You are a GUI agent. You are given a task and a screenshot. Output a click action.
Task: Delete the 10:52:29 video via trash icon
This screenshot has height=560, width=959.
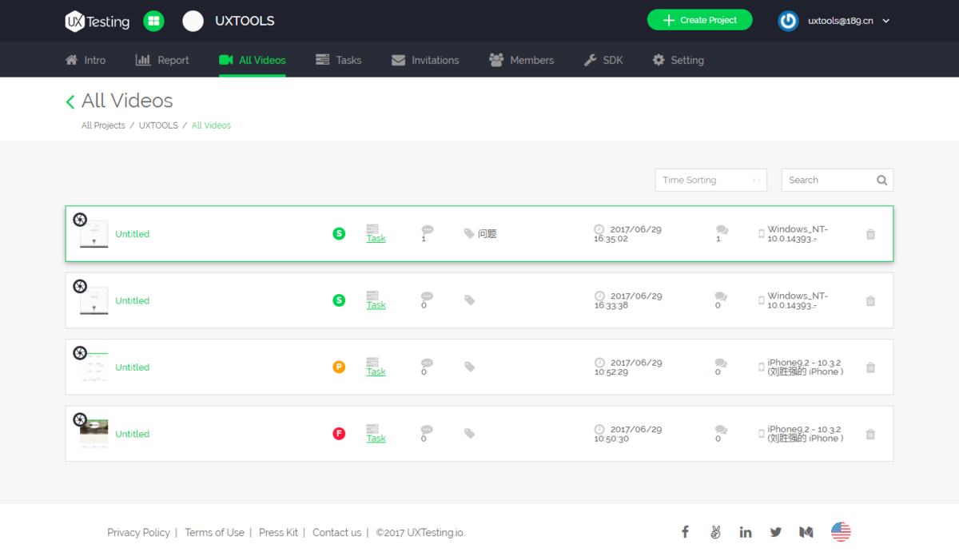coord(870,367)
